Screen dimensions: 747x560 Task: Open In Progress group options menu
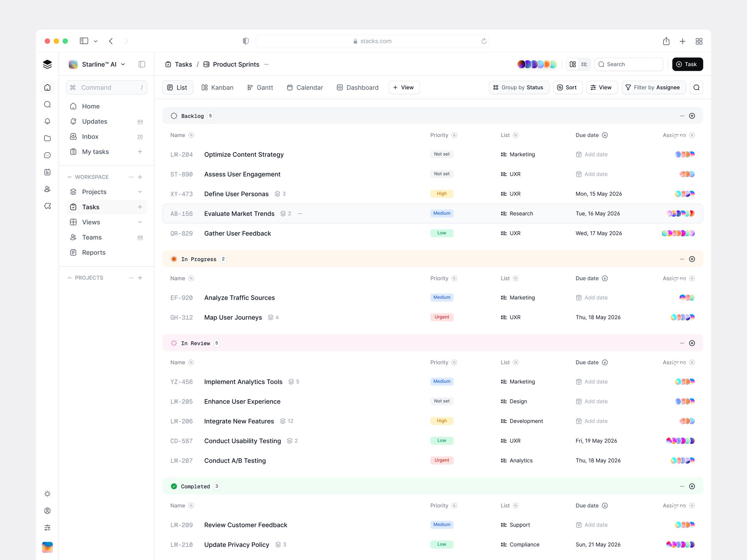coord(682,259)
